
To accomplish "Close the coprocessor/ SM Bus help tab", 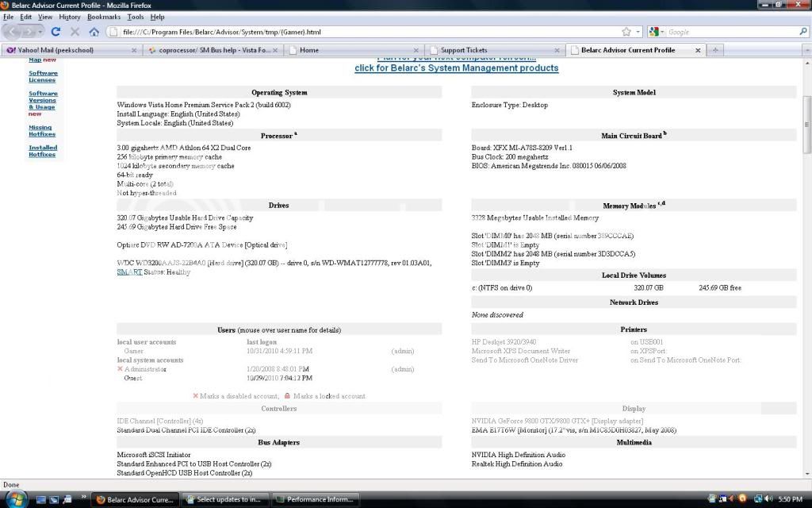I will click(x=275, y=50).
